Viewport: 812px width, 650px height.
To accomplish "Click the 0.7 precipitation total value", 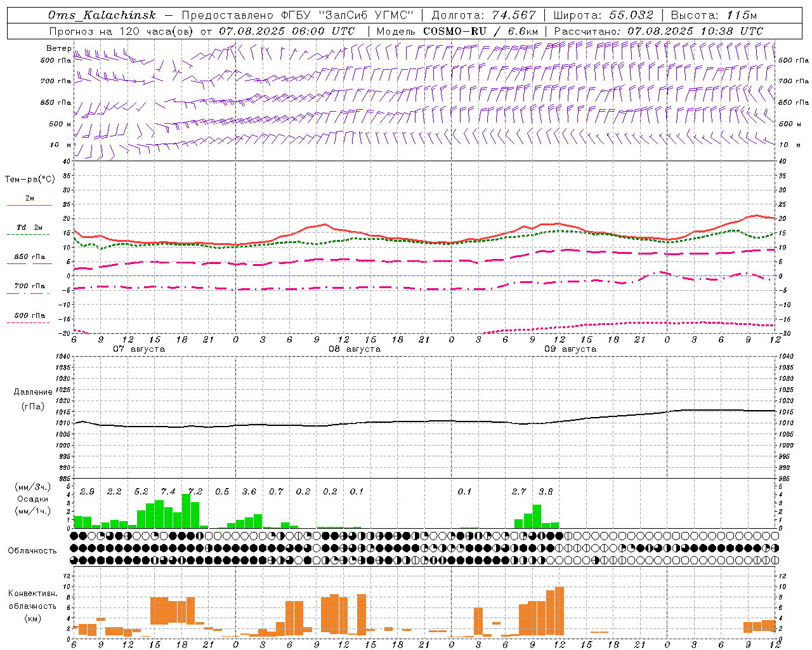I will (x=276, y=491).
